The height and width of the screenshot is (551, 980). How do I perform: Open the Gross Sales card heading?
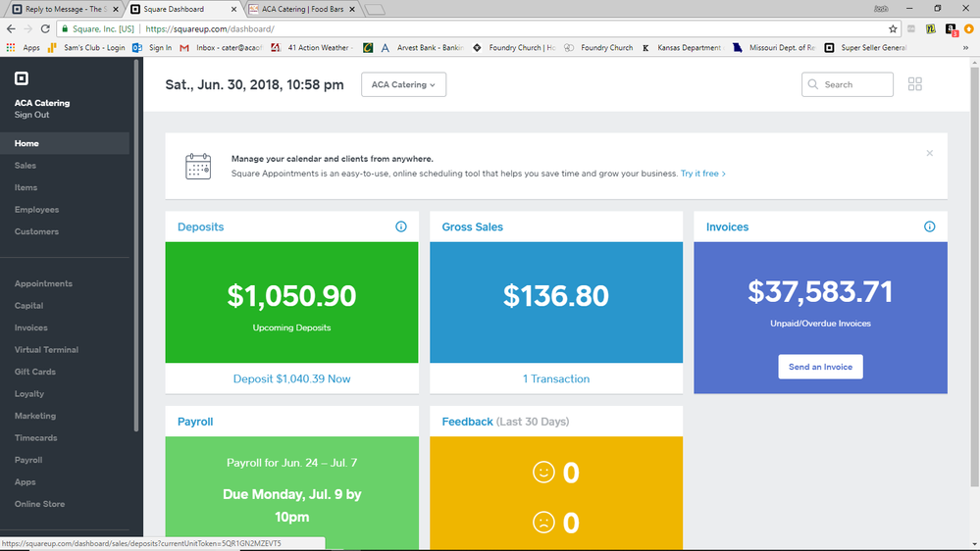[x=473, y=226]
